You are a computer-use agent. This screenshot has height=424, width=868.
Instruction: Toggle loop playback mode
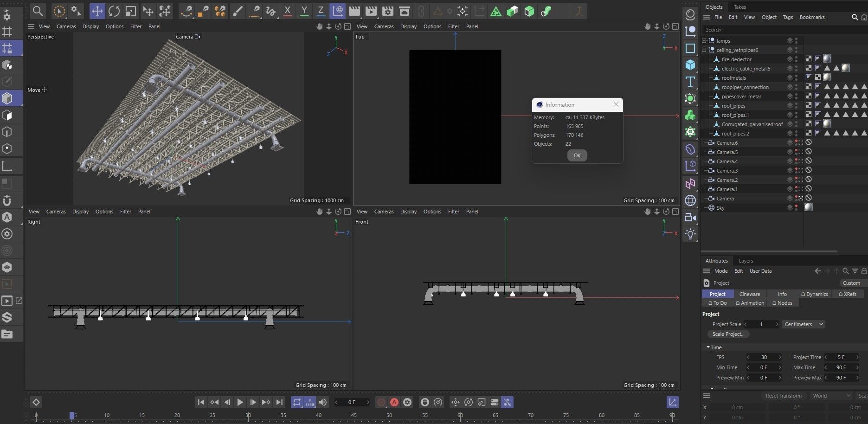(297, 402)
